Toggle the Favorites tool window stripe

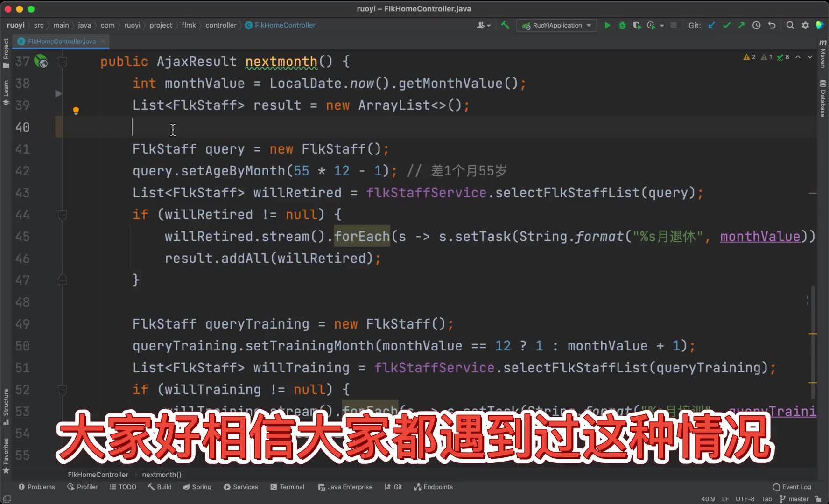pyautogui.click(x=6, y=456)
